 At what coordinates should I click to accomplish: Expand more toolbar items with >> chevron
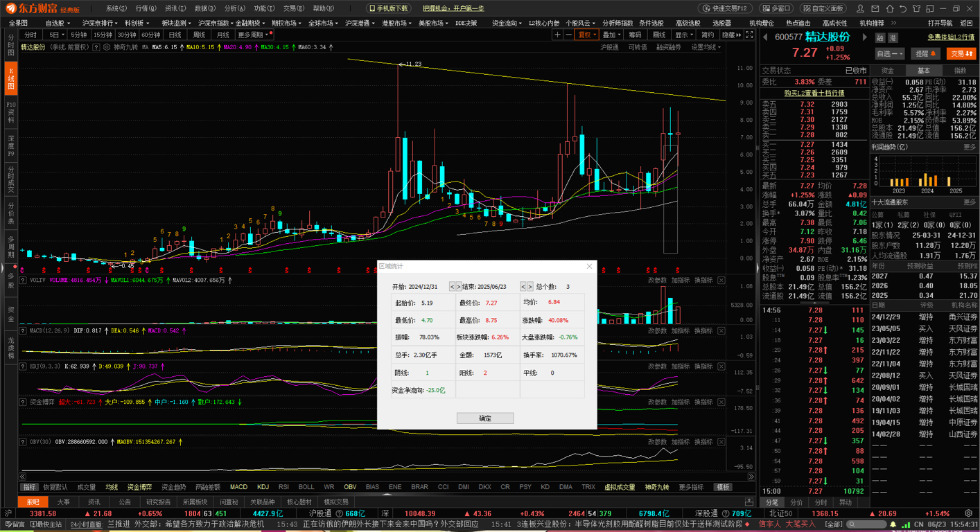coord(893,23)
